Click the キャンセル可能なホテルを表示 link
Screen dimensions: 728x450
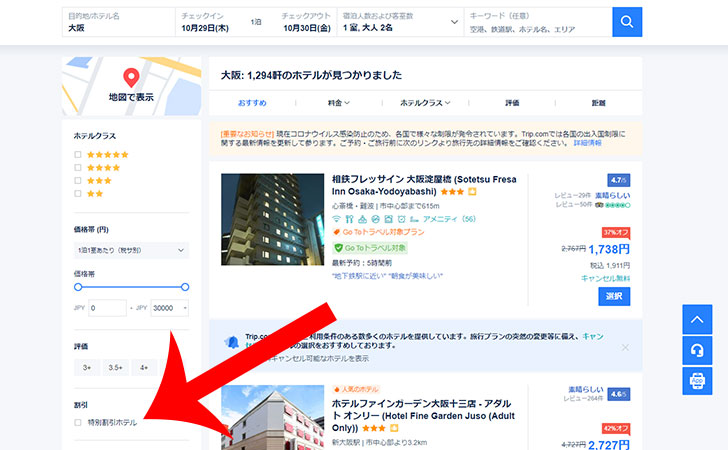coord(319,359)
